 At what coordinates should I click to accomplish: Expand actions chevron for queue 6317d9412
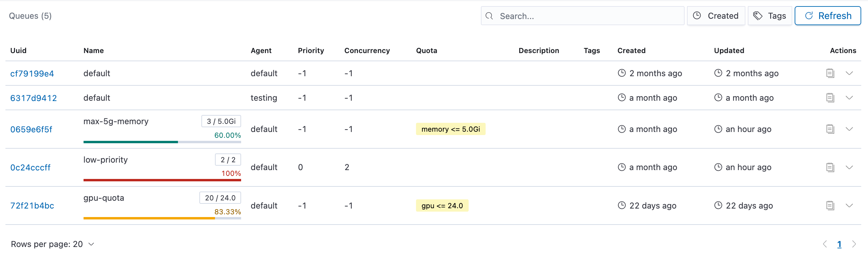point(849,98)
